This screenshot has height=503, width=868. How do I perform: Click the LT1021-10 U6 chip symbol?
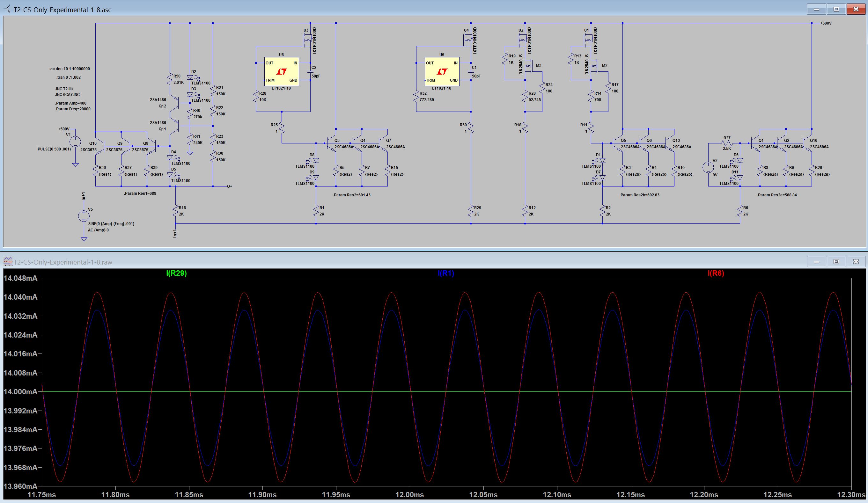click(x=281, y=72)
